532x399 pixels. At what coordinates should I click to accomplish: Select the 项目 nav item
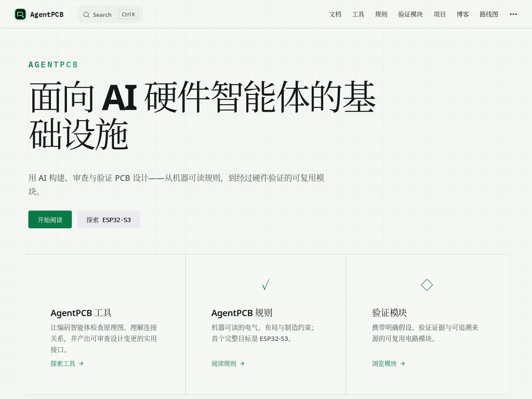pos(440,14)
